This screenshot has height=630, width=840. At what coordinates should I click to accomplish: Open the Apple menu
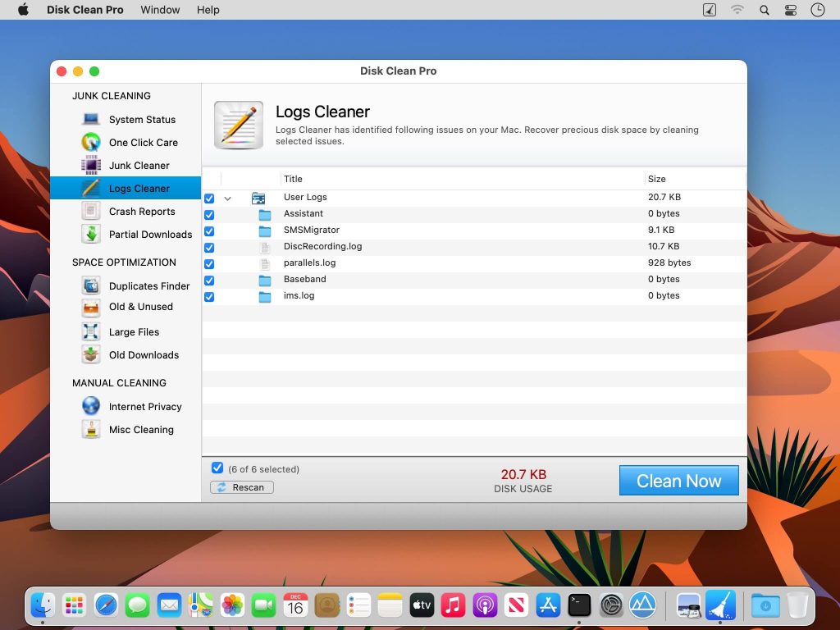(22, 10)
